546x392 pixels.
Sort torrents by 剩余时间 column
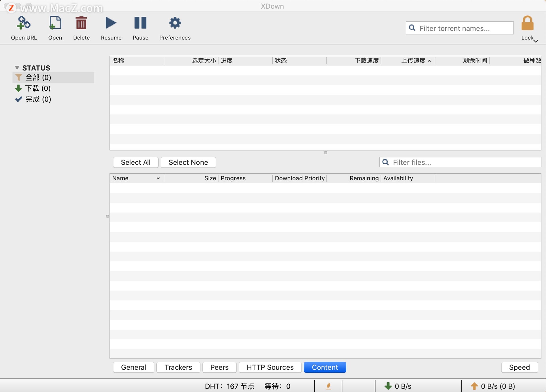pyautogui.click(x=462, y=61)
